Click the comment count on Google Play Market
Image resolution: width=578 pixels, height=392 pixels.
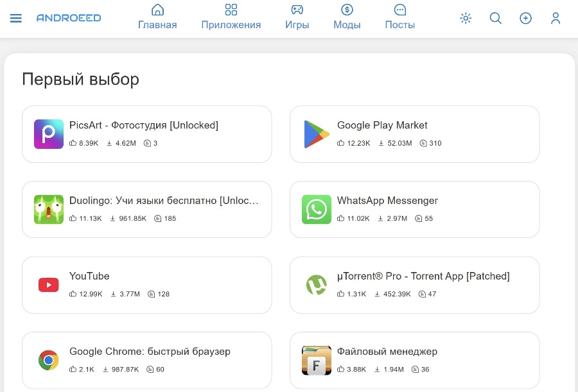tap(432, 144)
